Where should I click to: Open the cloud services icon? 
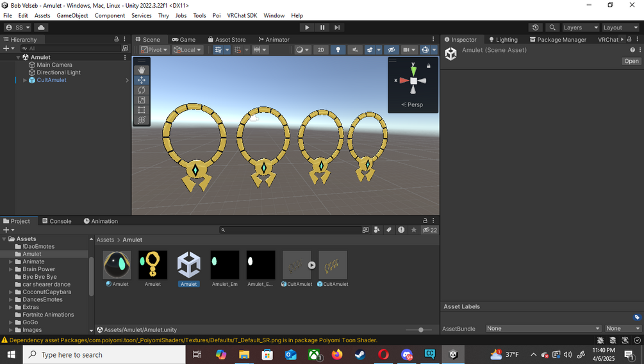coord(41,28)
